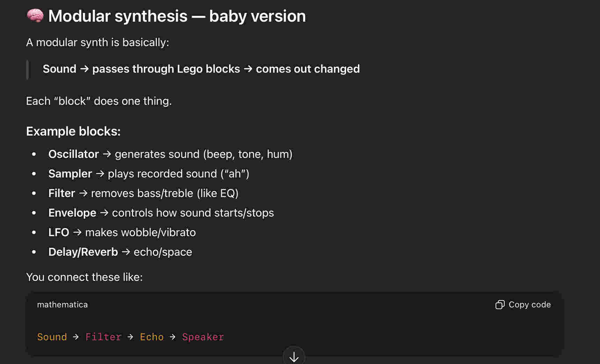
Task: Select the bold Filter list item
Action: (61, 193)
